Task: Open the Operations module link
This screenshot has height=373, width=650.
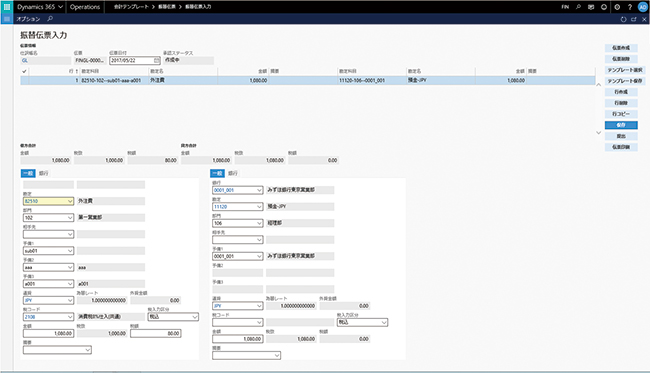Action: coord(85,7)
